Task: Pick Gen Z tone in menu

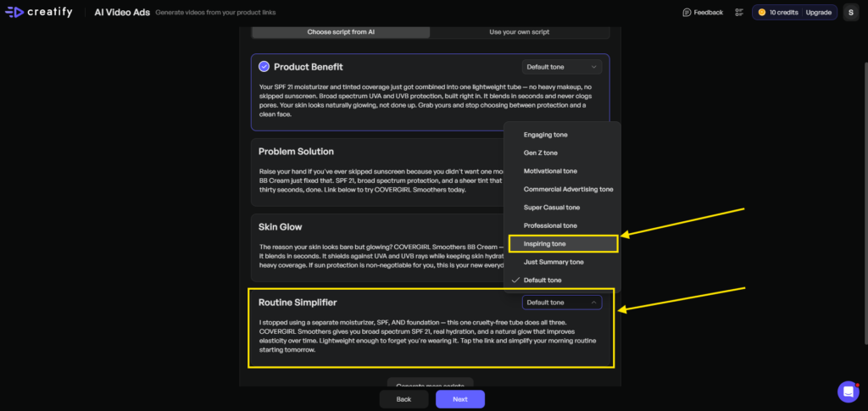Action: click(541, 153)
